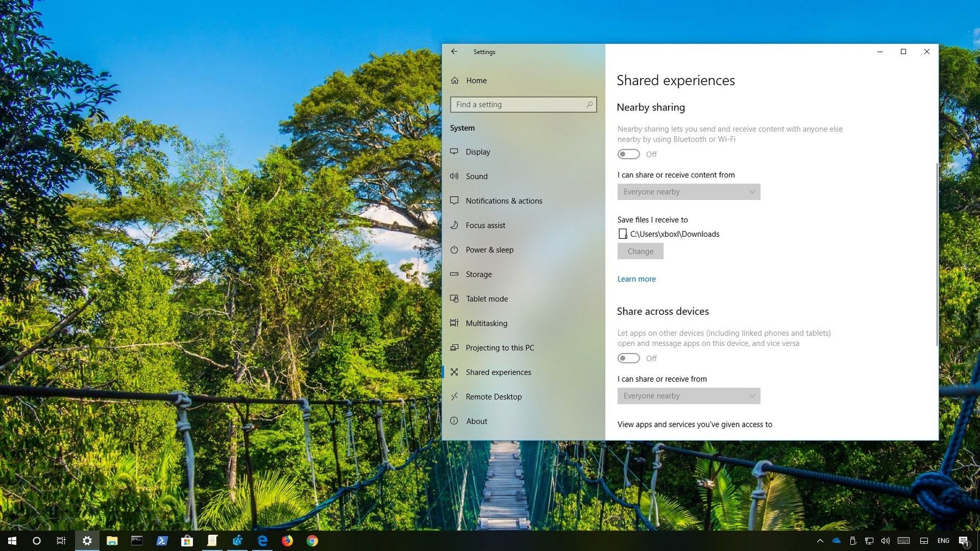Open the Storage settings page
Viewport: 980px width, 551px height.
478,274
